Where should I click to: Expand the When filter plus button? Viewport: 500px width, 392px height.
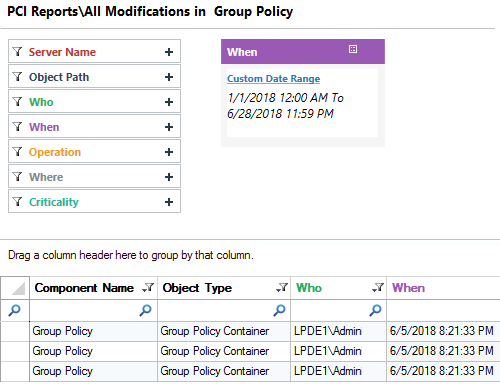[169, 127]
